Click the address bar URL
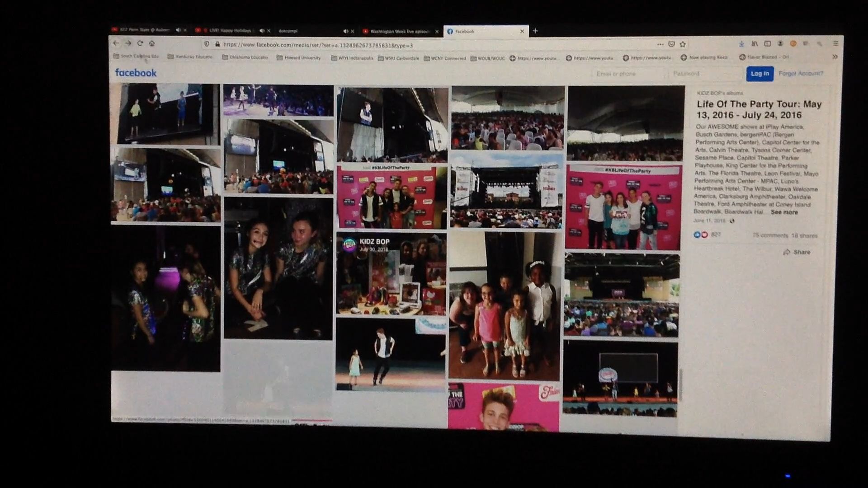 click(x=317, y=45)
